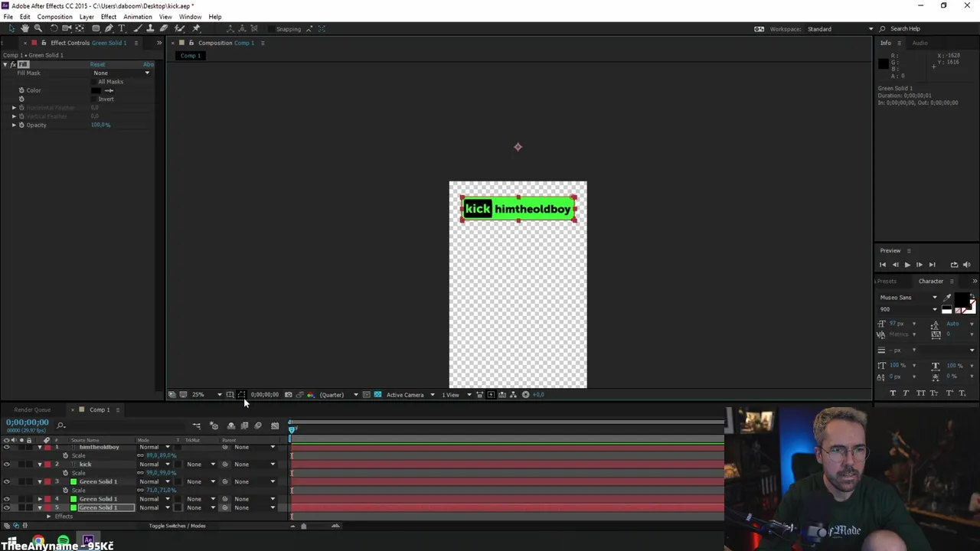Screen dimensions: 980x551
Task: Open the composition mini-flowchart icon
Action: pyautogui.click(x=197, y=425)
